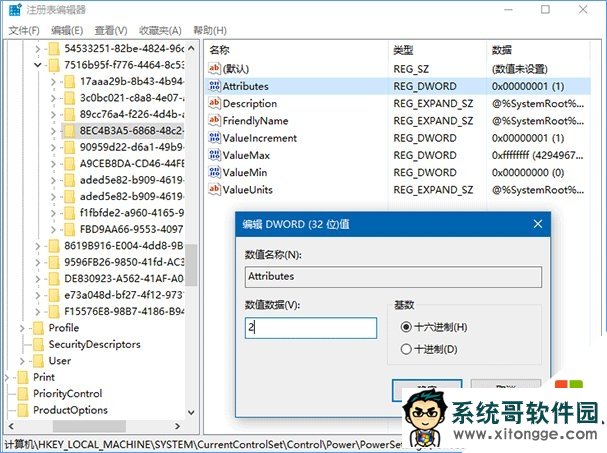The width and height of the screenshot is (607, 453).
Task: Click the ProductOptions folder icon
Action: point(23,410)
